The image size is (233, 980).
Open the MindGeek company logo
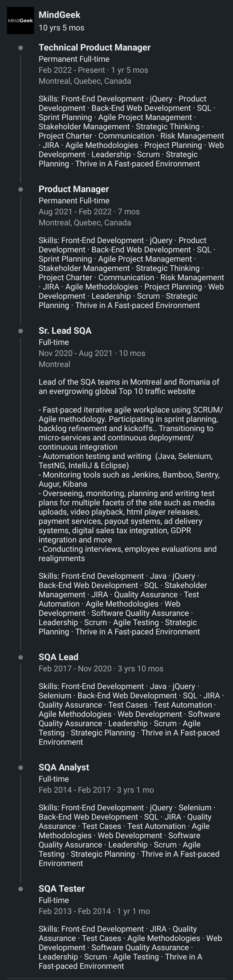20,21
